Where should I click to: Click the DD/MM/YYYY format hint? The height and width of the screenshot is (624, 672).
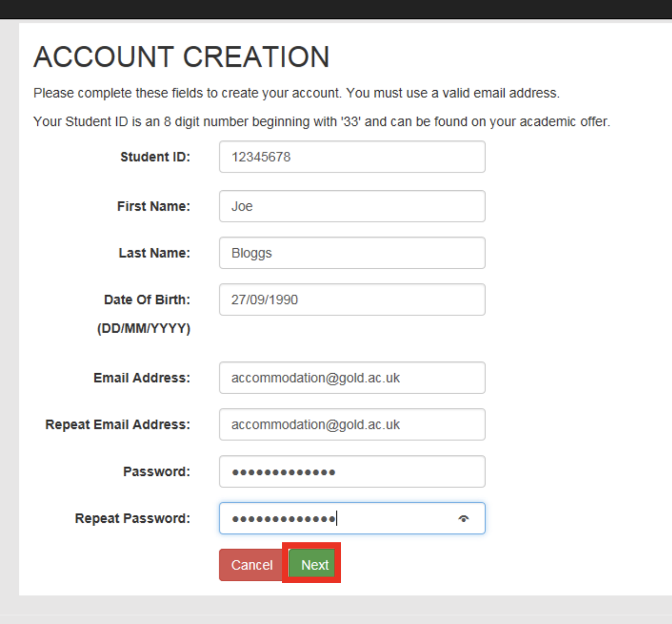pyautogui.click(x=144, y=328)
